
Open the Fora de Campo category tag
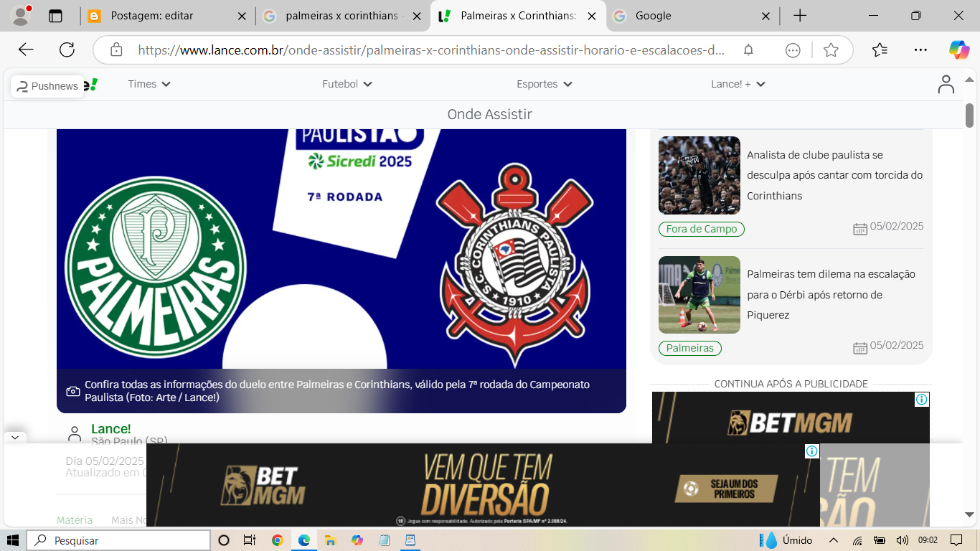pyautogui.click(x=702, y=229)
